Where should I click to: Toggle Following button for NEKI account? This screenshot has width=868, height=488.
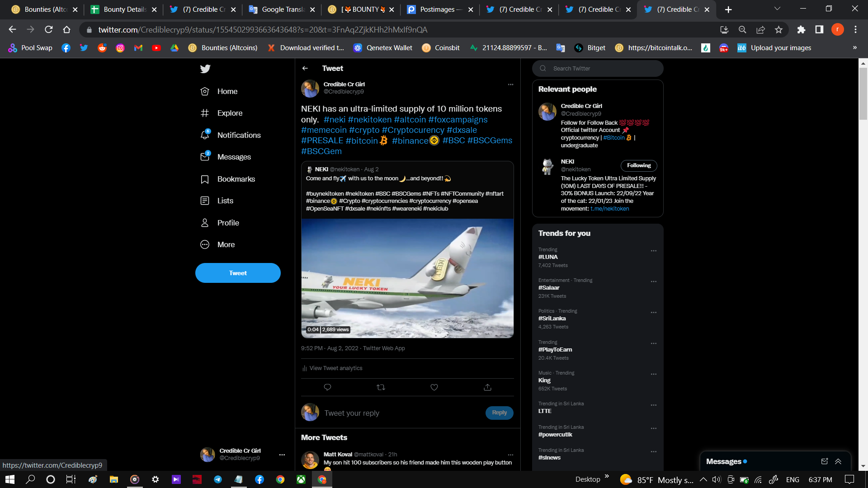[x=638, y=165]
